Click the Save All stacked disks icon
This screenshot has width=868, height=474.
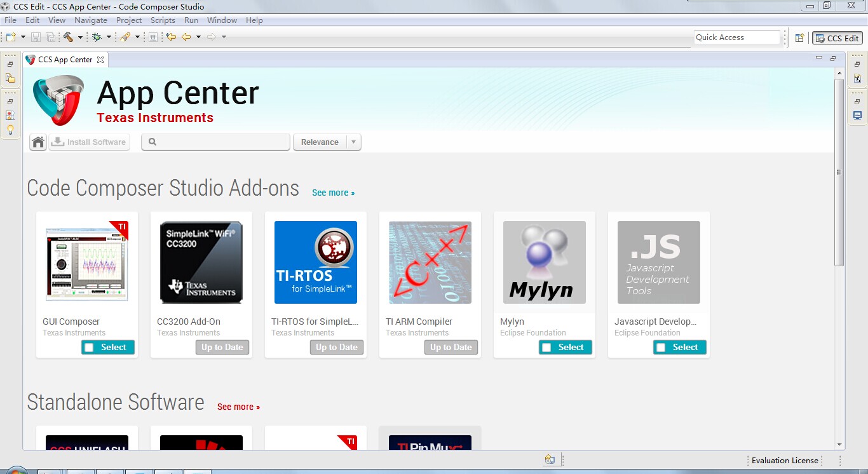[50, 37]
